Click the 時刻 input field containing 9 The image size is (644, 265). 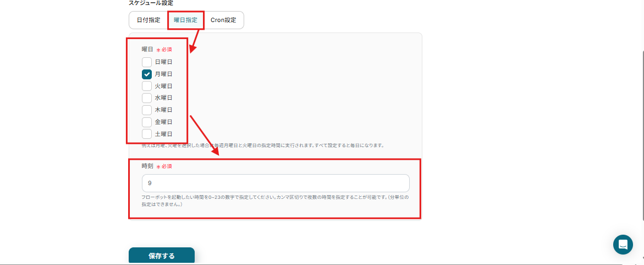[x=276, y=183]
